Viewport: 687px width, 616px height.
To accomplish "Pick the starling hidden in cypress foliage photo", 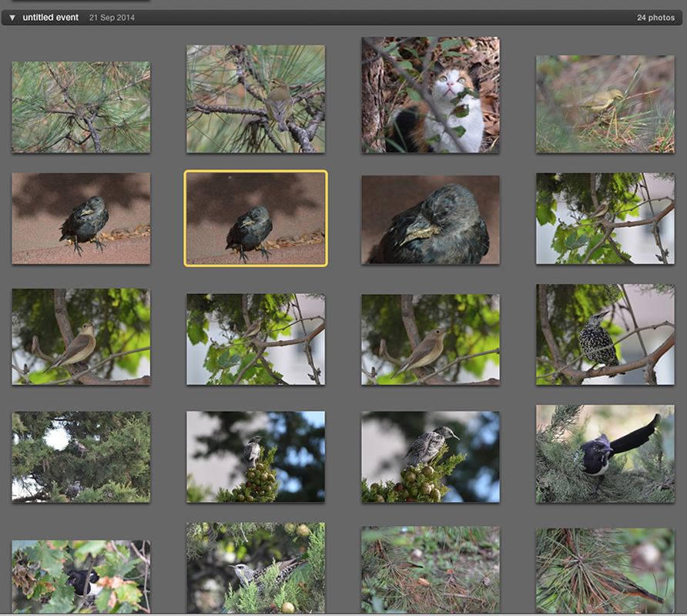I will 256,568.
